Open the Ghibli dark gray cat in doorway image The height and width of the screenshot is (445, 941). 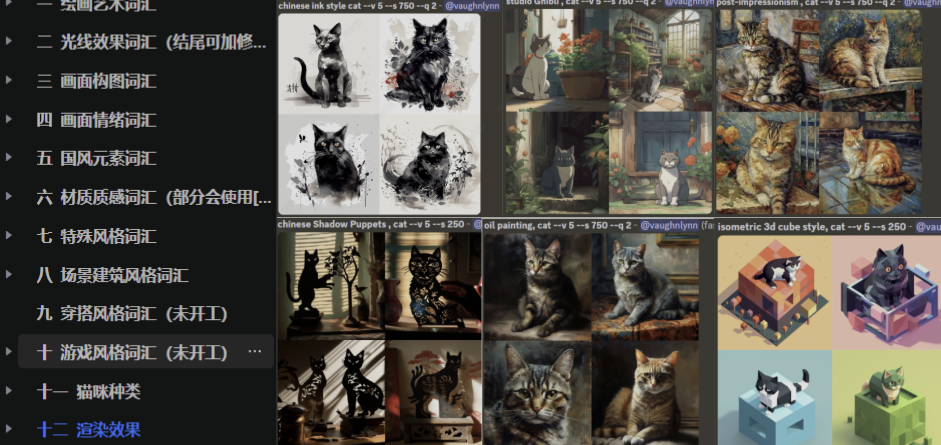click(556, 163)
